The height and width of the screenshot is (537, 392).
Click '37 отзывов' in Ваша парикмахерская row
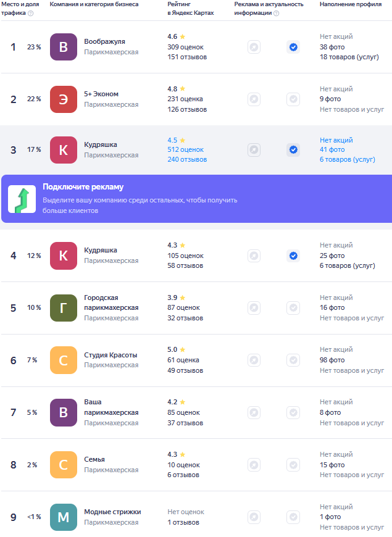click(185, 423)
